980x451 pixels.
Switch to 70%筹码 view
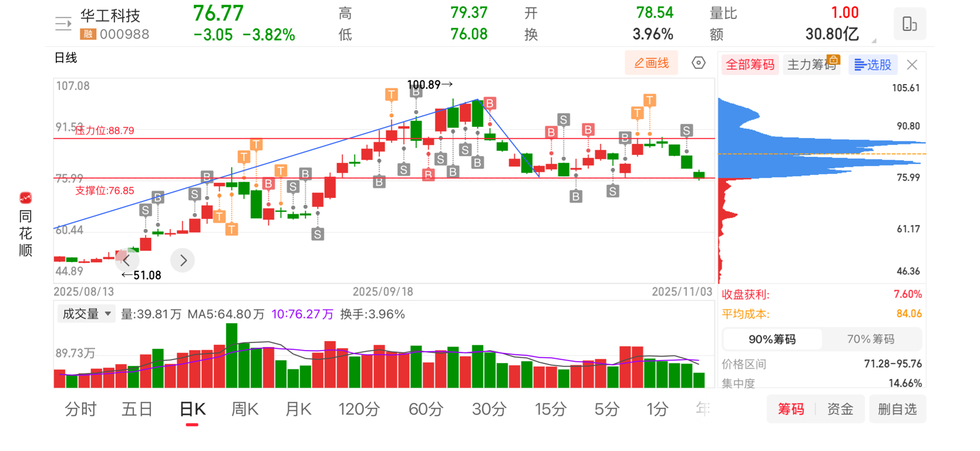coord(871,339)
